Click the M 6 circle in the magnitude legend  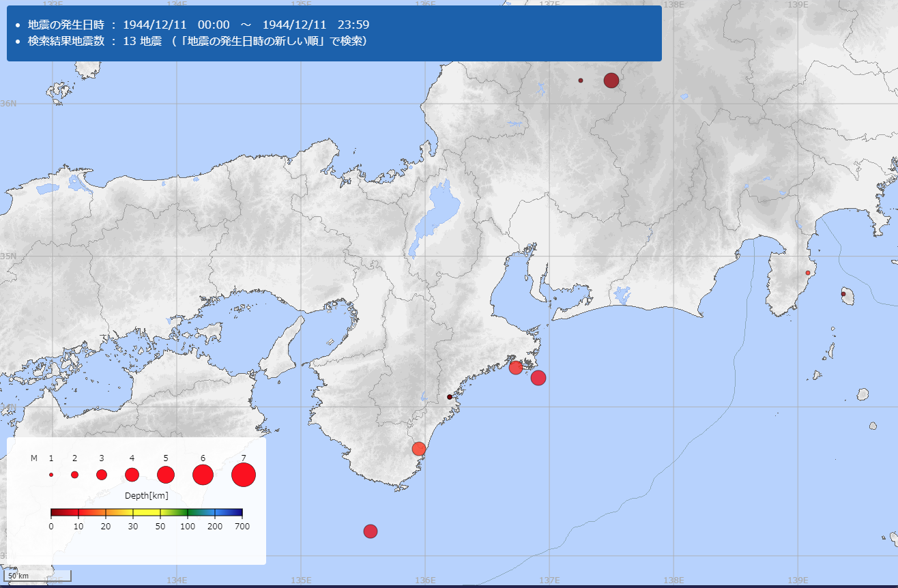coord(203,475)
